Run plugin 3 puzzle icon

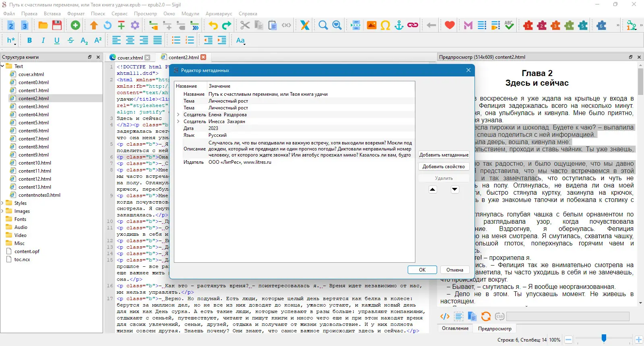click(x=555, y=25)
